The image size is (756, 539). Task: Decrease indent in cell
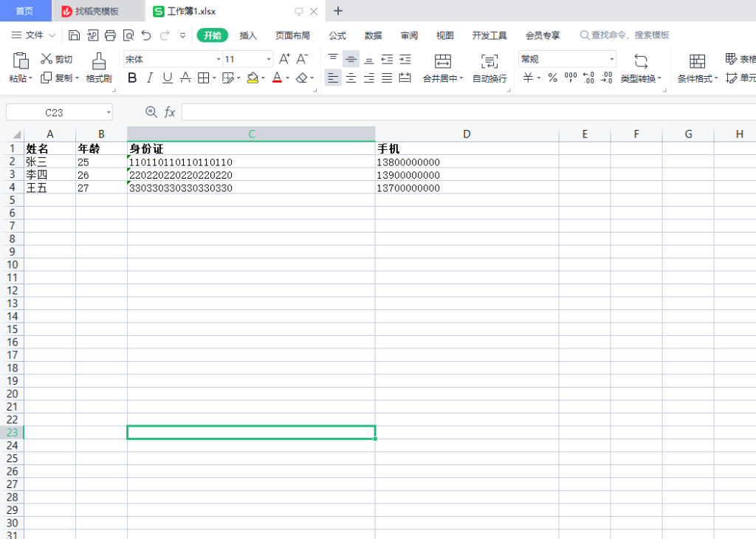[387, 59]
